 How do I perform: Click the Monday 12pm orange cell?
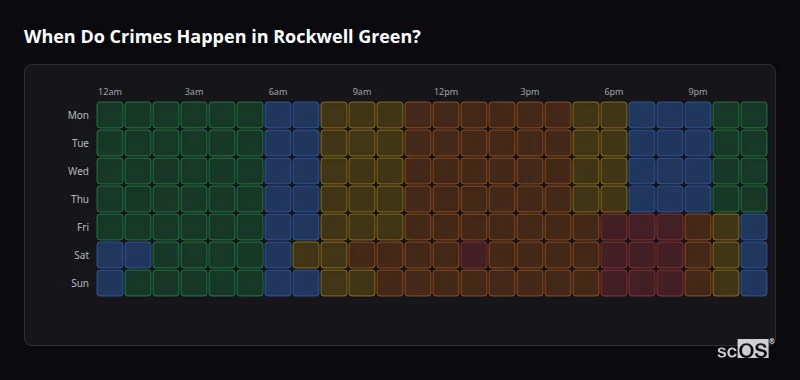click(x=445, y=115)
